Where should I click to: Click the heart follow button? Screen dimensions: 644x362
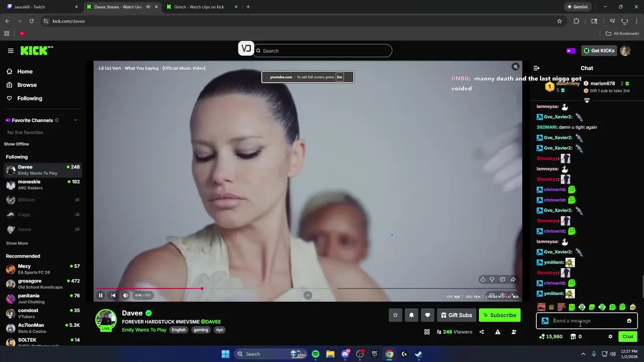tap(428, 315)
